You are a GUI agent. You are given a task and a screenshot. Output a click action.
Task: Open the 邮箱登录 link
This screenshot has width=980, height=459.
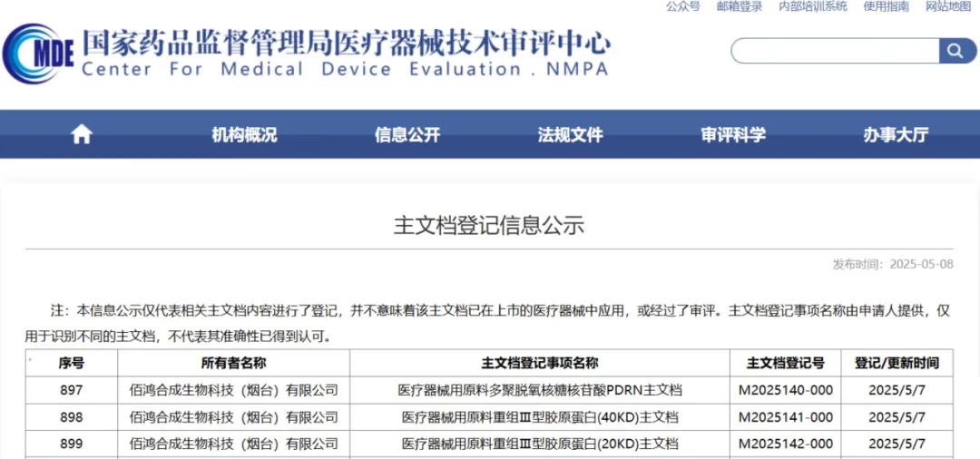click(x=740, y=6)
